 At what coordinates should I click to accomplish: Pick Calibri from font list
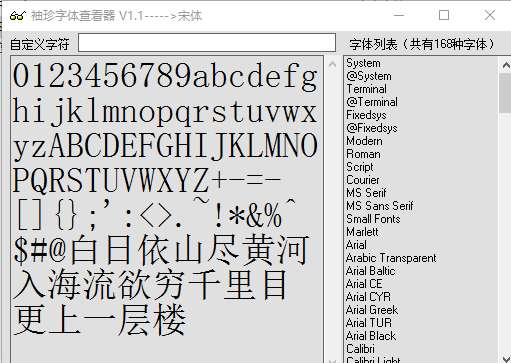coord(360,349)
